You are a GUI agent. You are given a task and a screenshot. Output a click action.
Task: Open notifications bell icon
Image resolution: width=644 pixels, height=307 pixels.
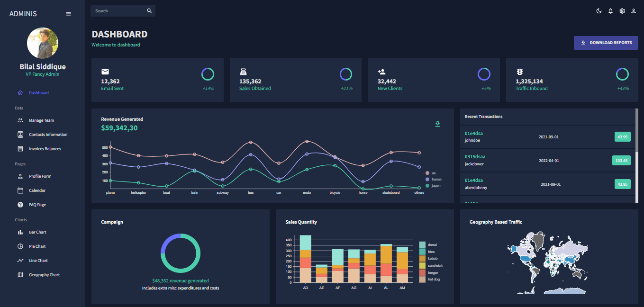[x=610, y=11]
